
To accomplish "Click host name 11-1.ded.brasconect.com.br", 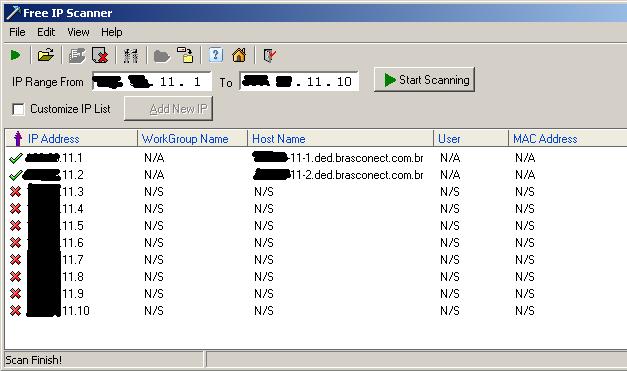I will (x=338, y=158).
